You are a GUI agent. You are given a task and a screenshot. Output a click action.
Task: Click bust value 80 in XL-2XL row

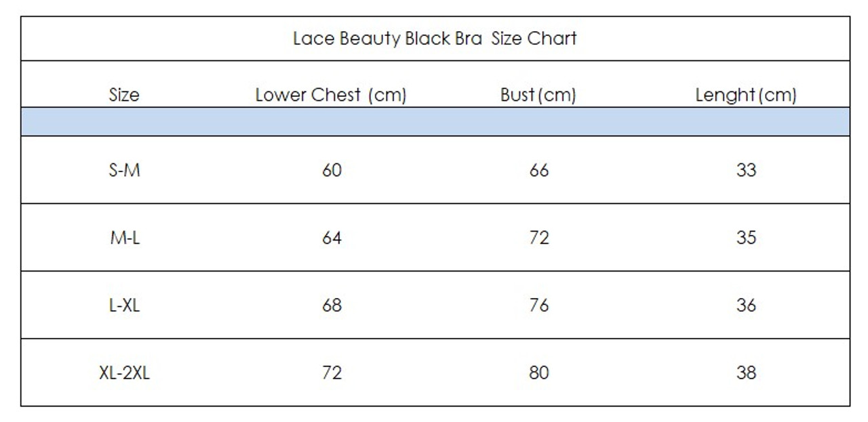point(539,373)
